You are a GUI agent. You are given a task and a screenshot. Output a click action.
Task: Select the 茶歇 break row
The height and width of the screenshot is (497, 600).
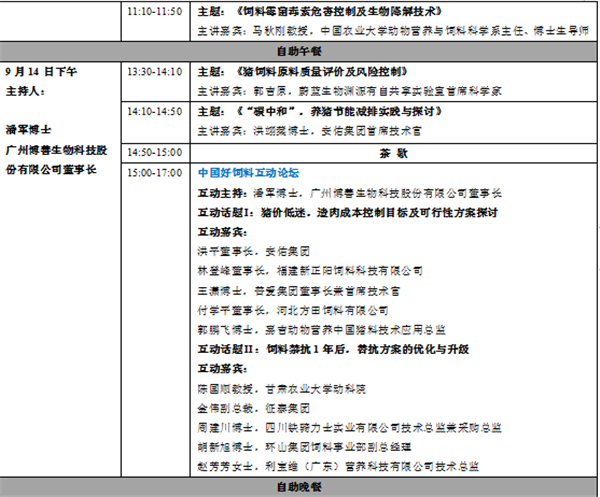(x=391, y=152)
